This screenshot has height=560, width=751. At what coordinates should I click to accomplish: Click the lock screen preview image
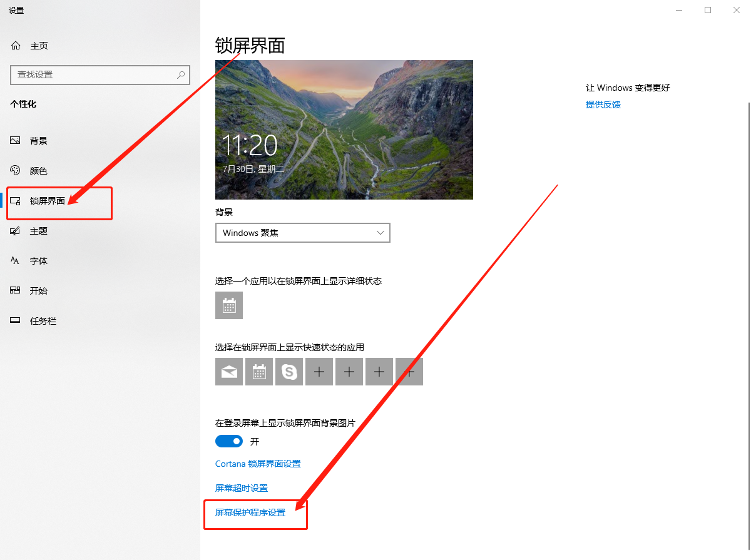[x=344, y=130]
